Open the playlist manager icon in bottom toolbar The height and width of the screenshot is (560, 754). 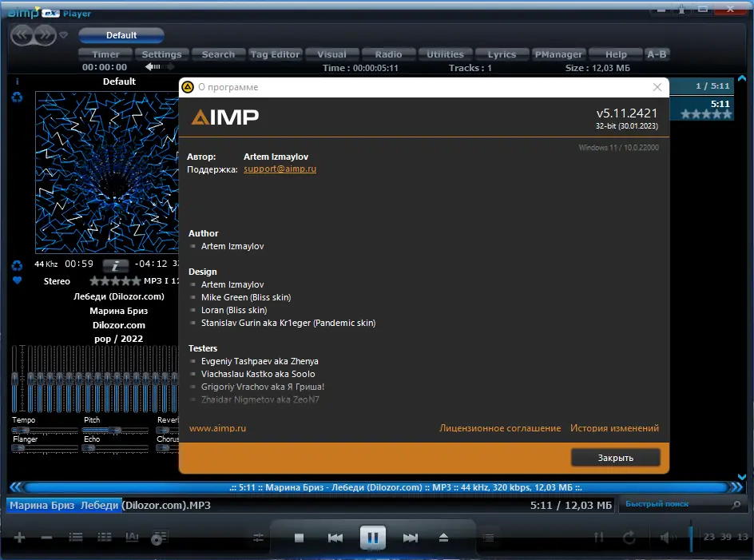489,538
